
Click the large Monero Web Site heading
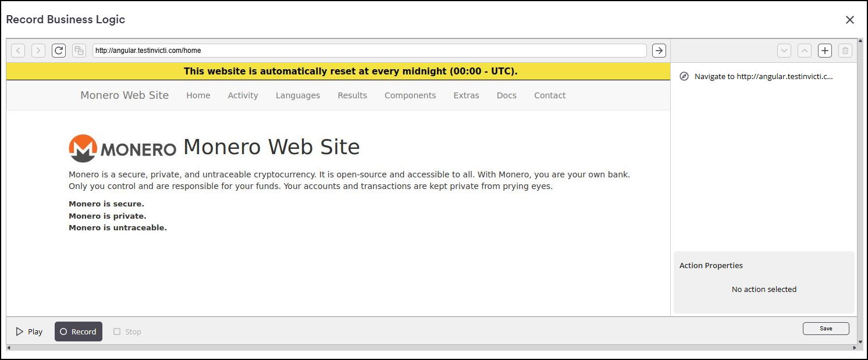pos(272,147)
